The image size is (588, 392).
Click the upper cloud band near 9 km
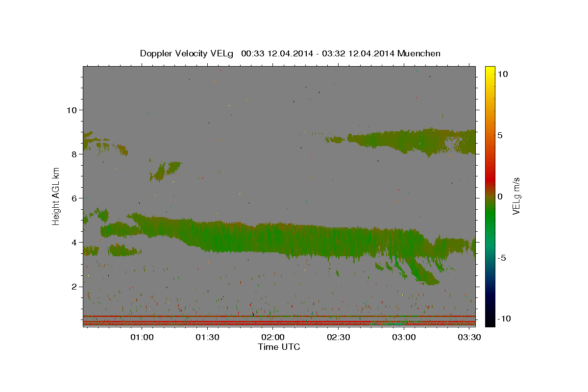(412, 140)
